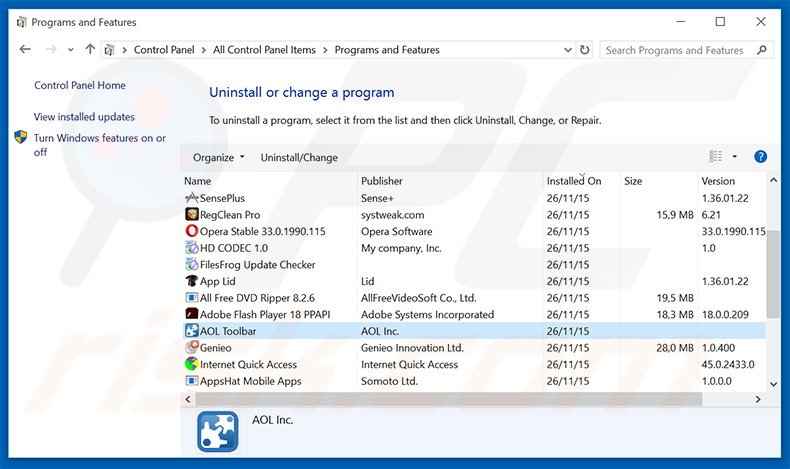Click Uninstall/Change in the toolbar
The image size is (790, 469).
pyautogui.click(x=299, y=158)
